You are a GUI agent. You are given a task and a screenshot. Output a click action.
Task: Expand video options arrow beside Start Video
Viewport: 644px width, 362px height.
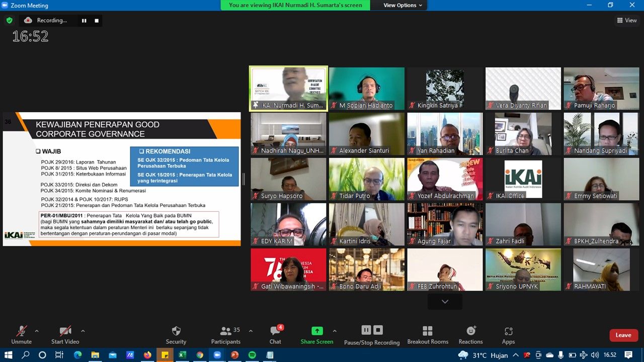[x=83, y=331]
